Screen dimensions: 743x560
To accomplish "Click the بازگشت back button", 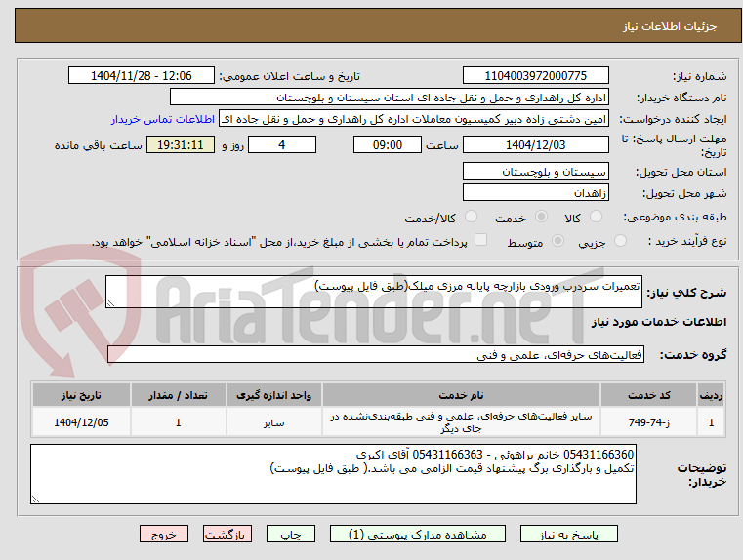I will point(227,534).
